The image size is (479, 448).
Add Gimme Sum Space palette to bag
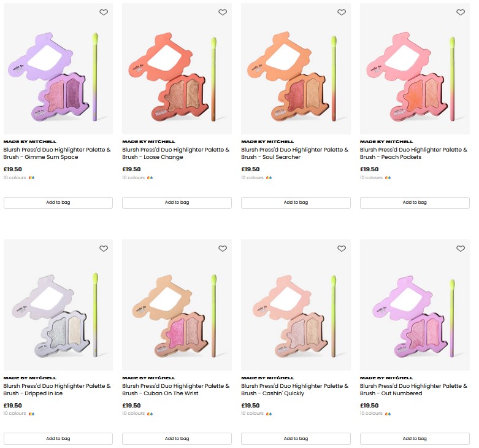(58, 203)
